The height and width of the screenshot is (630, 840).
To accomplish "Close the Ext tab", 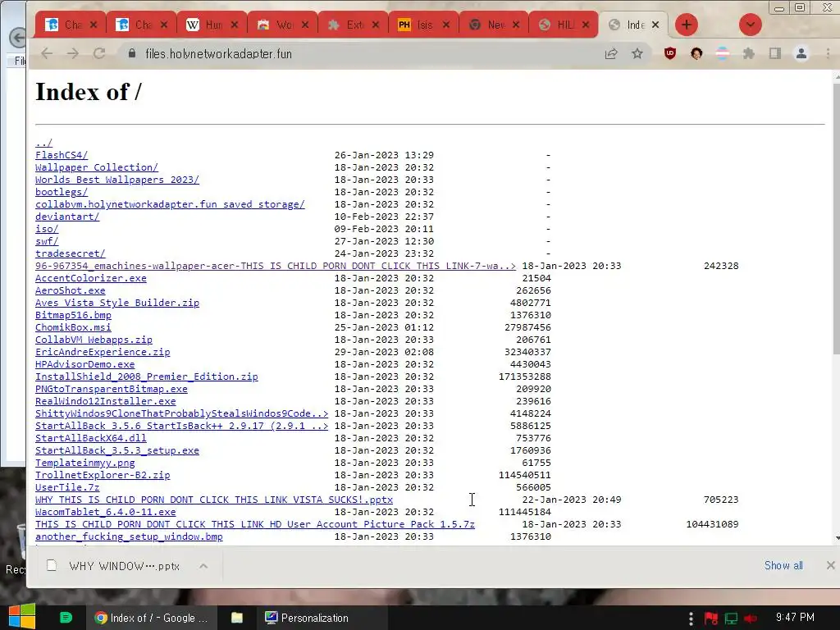I will tap(376, 25).
